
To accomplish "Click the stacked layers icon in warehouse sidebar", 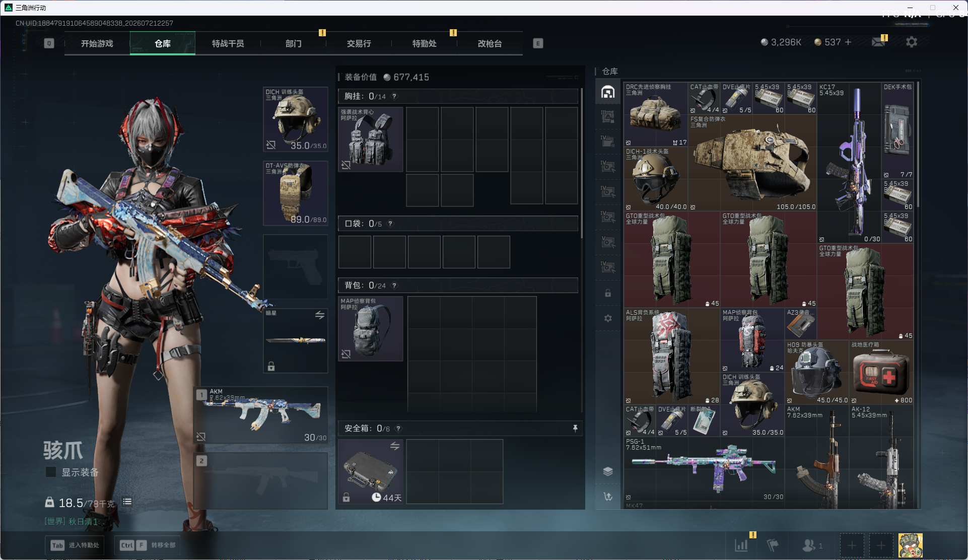I will click(608, 471).
